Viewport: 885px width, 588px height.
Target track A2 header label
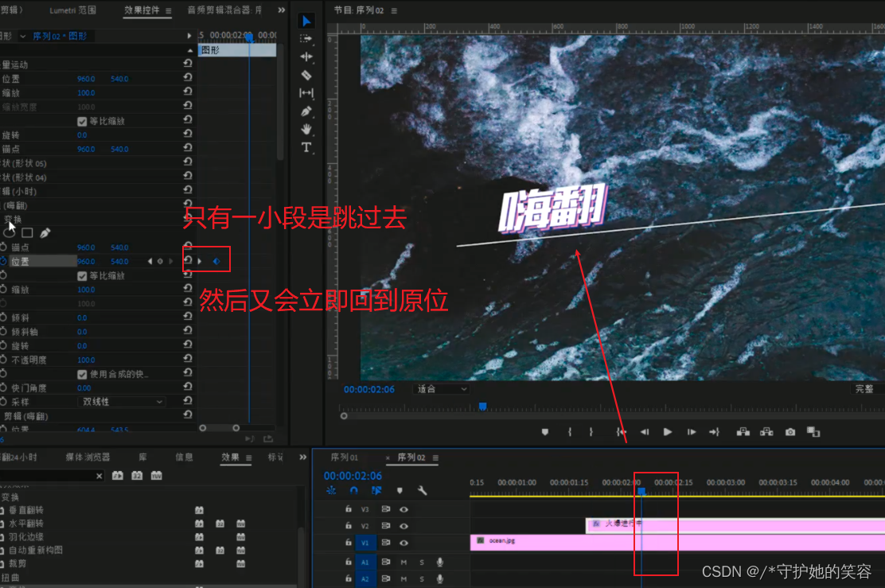pyautogui.click(x=365, y=579)
